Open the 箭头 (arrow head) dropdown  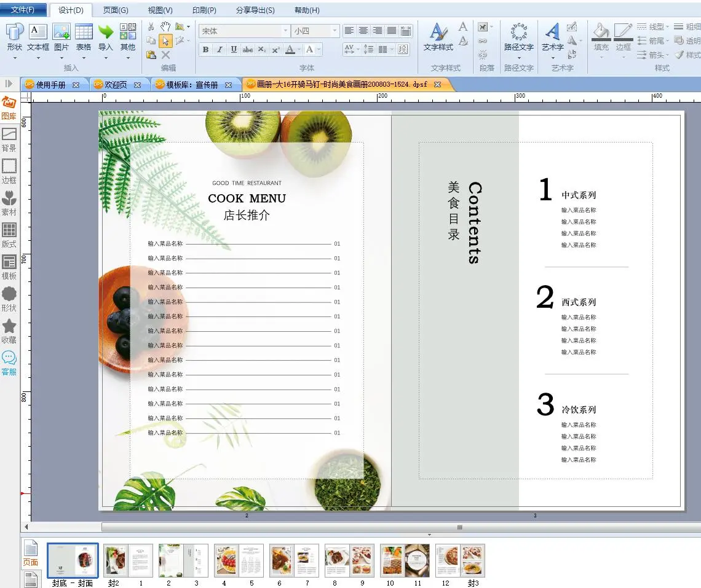click(x=652, y=55)
